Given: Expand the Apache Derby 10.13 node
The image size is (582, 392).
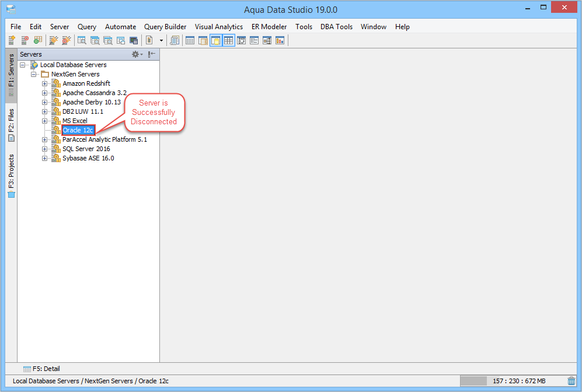Looking at the screenshot, I should pos(44,102).
